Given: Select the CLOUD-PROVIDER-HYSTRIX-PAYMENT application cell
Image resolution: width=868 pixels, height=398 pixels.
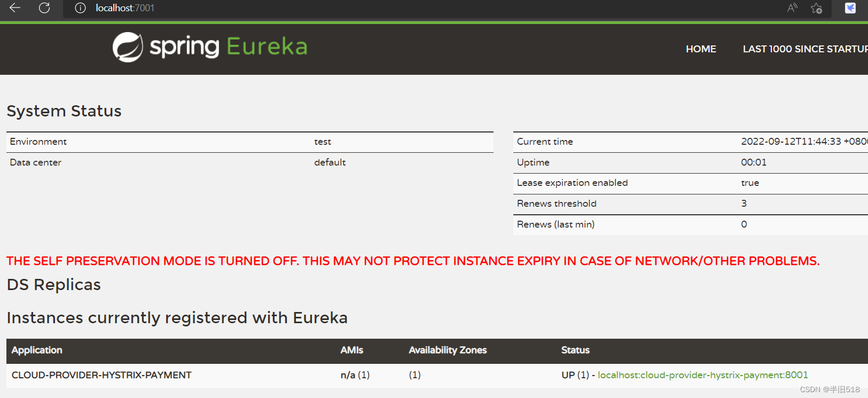Looking at the screenshot, I should click(x=101, y=375).
